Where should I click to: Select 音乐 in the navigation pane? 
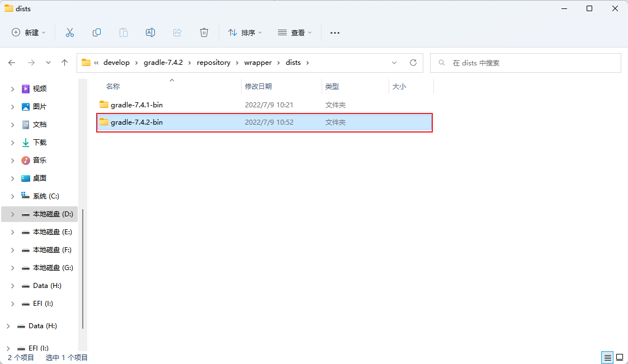pos(39,160)
